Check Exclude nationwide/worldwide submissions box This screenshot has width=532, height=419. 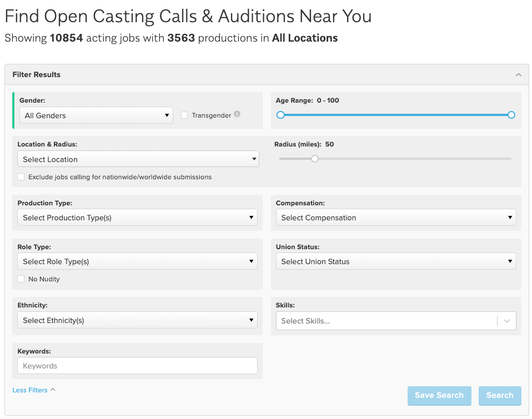[21, 177]
